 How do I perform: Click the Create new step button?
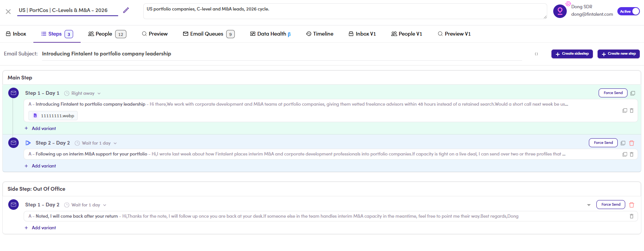pos(618,54)
